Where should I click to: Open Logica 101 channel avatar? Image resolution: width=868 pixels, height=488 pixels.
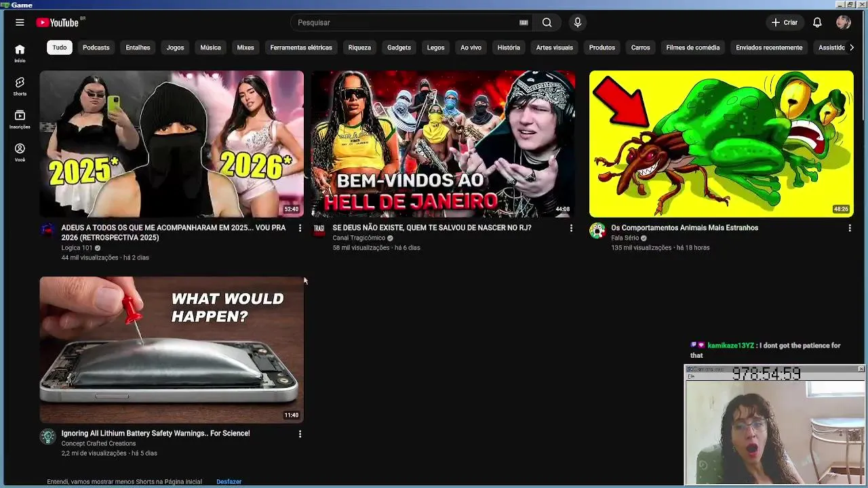(x=47, y=230)
